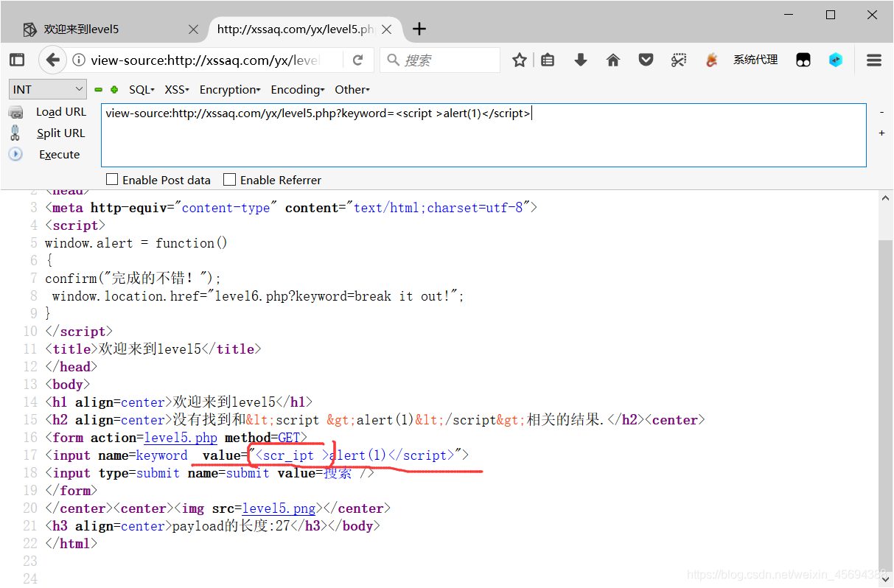Click the minus button right of URL area
894x588 pixels.
(x=881, y=112)
